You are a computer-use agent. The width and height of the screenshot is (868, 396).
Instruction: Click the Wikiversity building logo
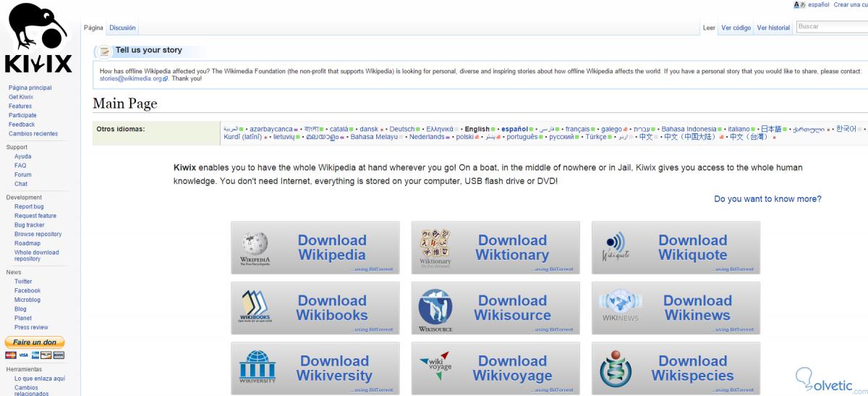[x=257, y=368]
